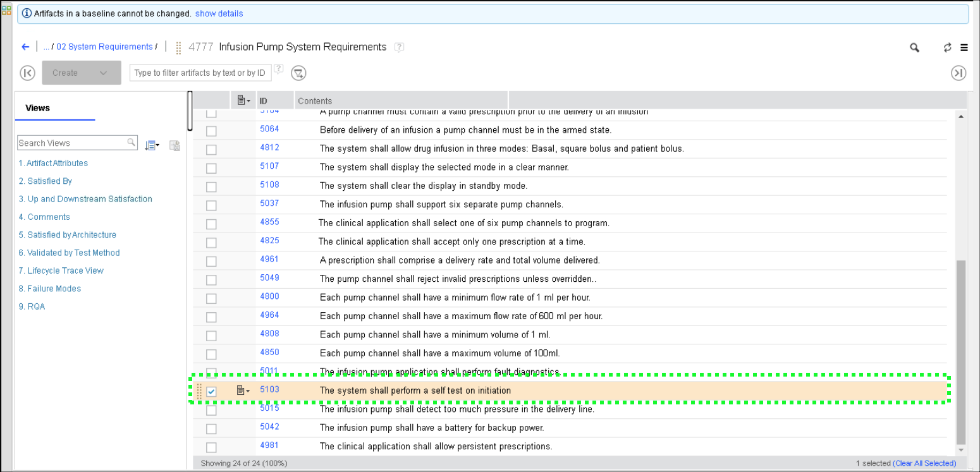Click the help icon beside the module title

pos(399,47)
